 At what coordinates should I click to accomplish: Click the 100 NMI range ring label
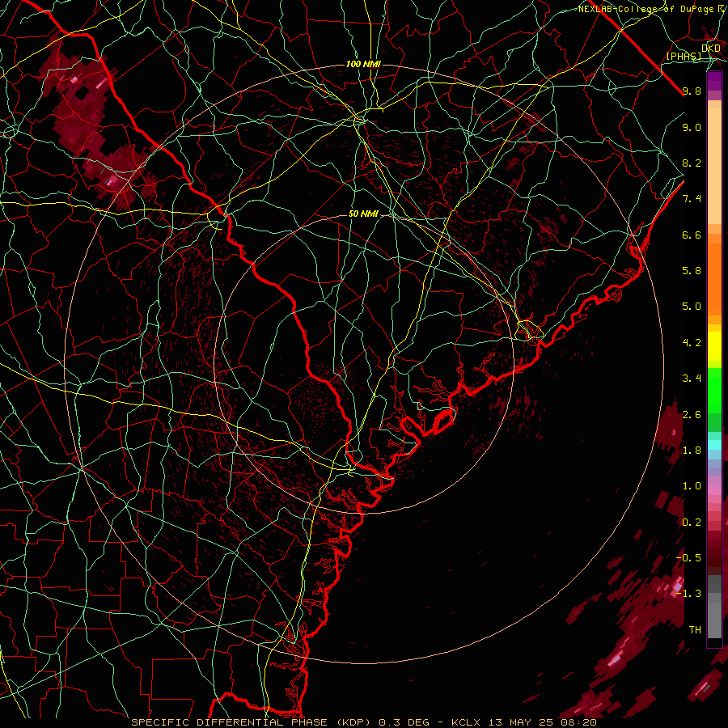coord(363,64)
